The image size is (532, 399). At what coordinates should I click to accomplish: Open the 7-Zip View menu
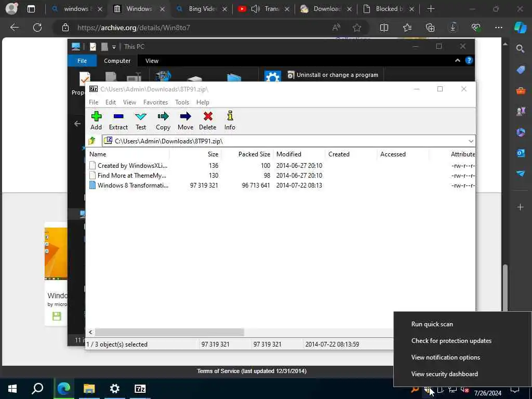tap(129, 102)
